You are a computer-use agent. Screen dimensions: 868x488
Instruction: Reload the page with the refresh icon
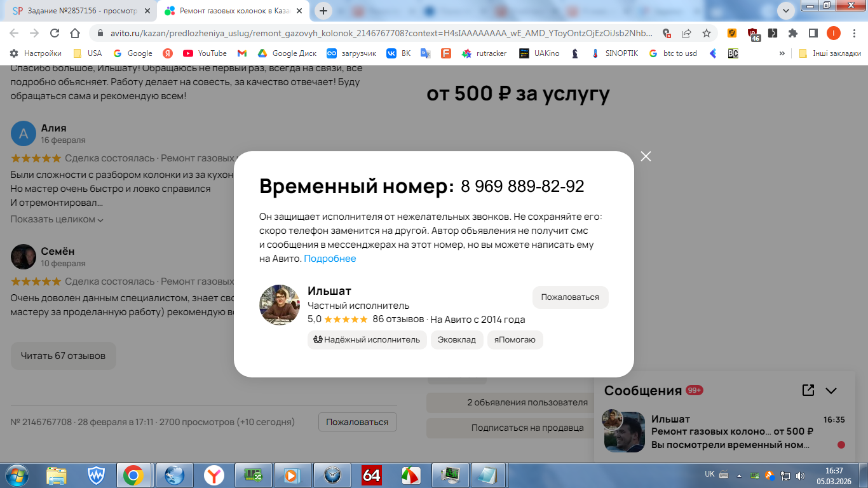(55, 33)
